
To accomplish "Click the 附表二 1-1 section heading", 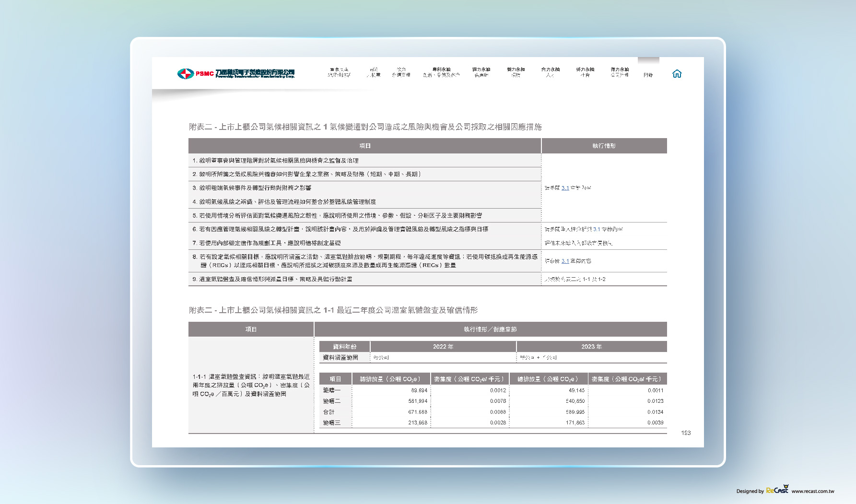I will pyautogui.click(x=333, y=310).
